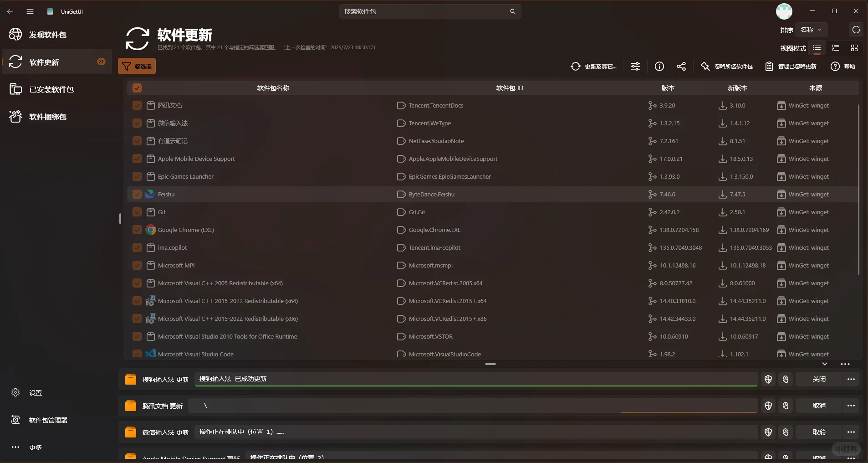Uncheck the Feishu package checkbox
Image resolution: width=868 pixels, height=463 pixels.
pos(137,194)
